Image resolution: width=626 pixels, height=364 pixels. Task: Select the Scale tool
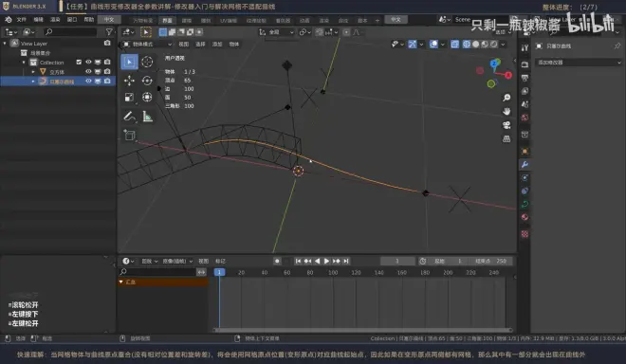click(129, 97)
